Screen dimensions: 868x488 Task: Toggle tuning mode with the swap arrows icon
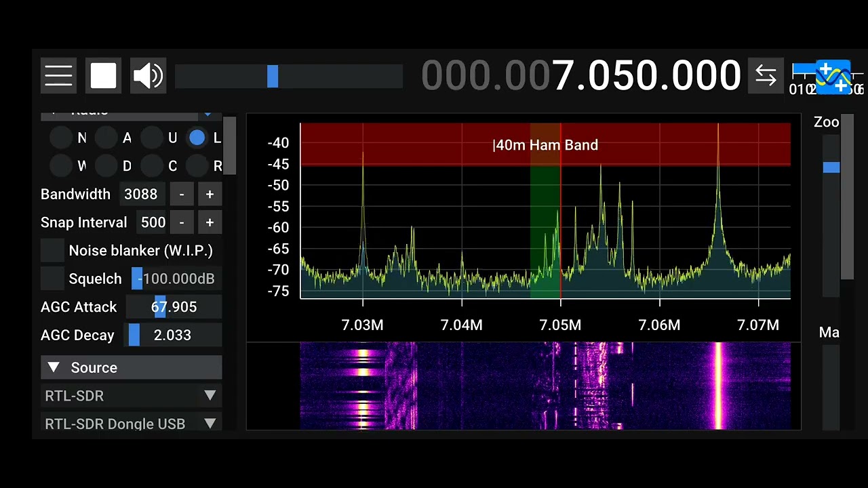tap(766, 75)
